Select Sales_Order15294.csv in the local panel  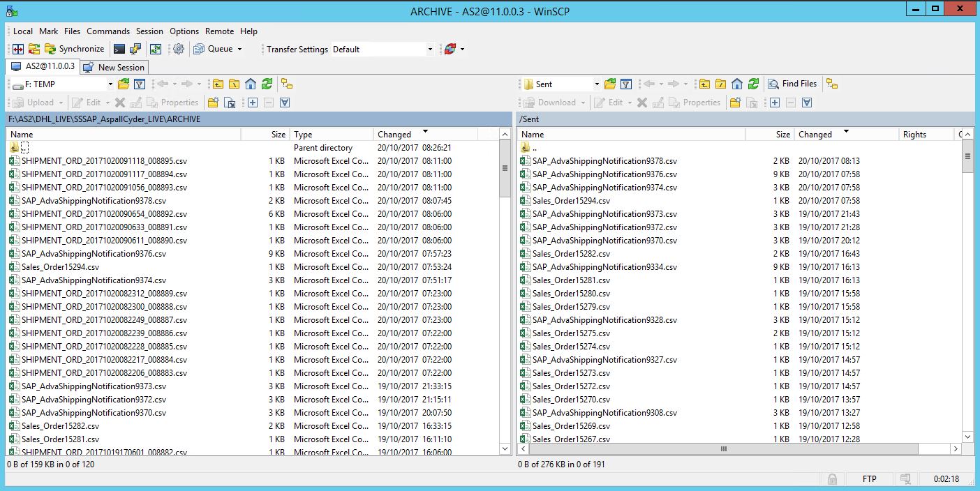pyautogui.click(x=60, y=267)
